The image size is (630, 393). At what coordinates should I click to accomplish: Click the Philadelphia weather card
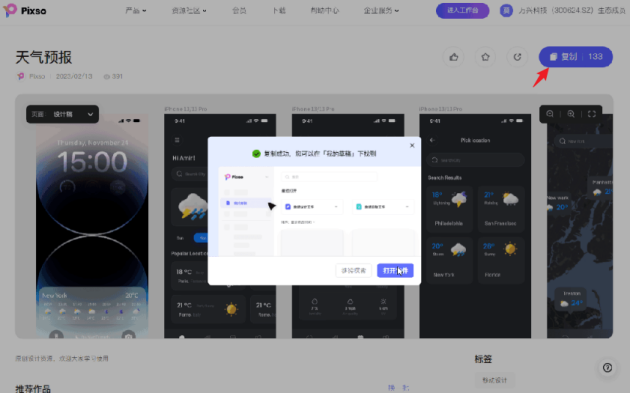tap(450, 209)
